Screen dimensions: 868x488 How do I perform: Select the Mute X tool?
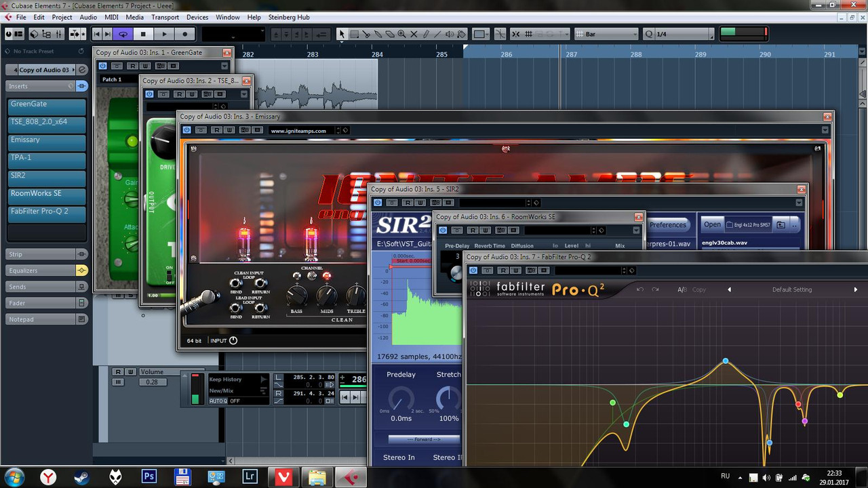click(x=414, y=34)
